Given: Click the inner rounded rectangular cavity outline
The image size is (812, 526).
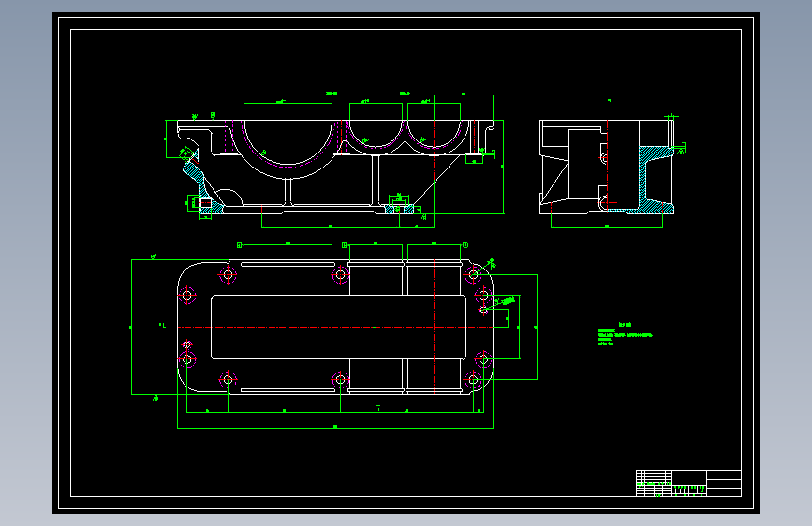Looking at the screenshot, I should [x=339, y=328].
